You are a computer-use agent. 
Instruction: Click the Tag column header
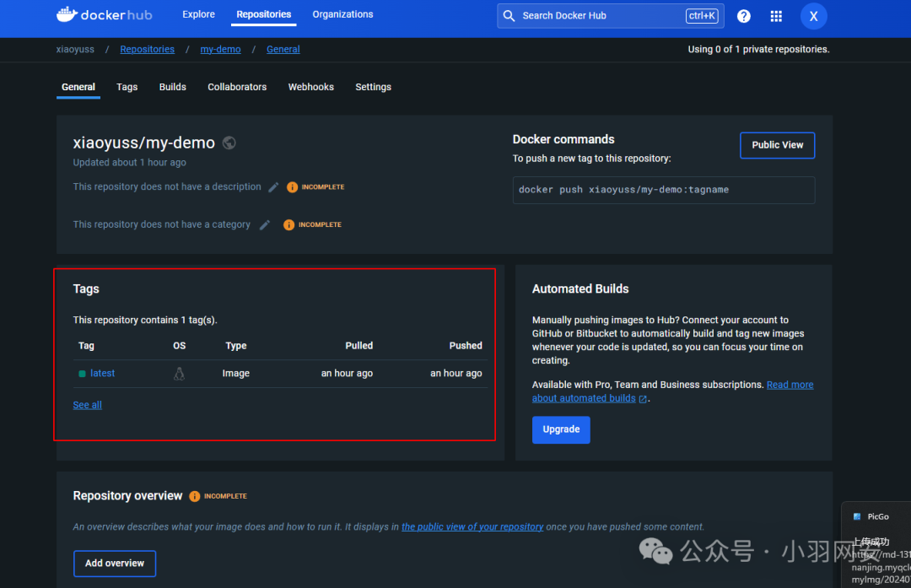click(x=86, y=346)
